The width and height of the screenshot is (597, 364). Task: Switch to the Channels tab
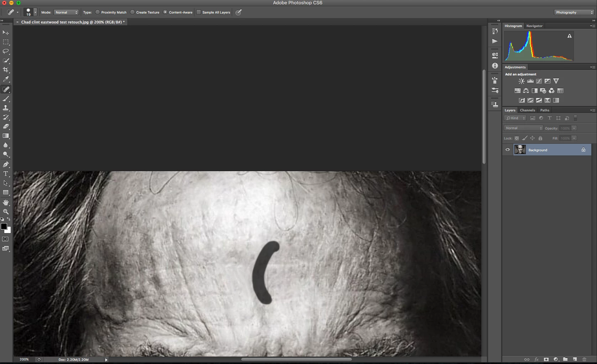coord(527,110)
